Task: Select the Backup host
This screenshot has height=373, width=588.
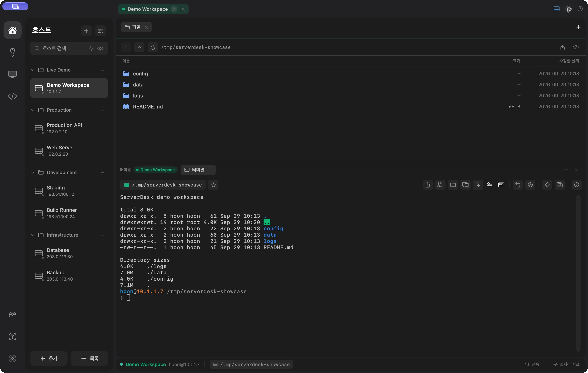Action: click(69, 276)
